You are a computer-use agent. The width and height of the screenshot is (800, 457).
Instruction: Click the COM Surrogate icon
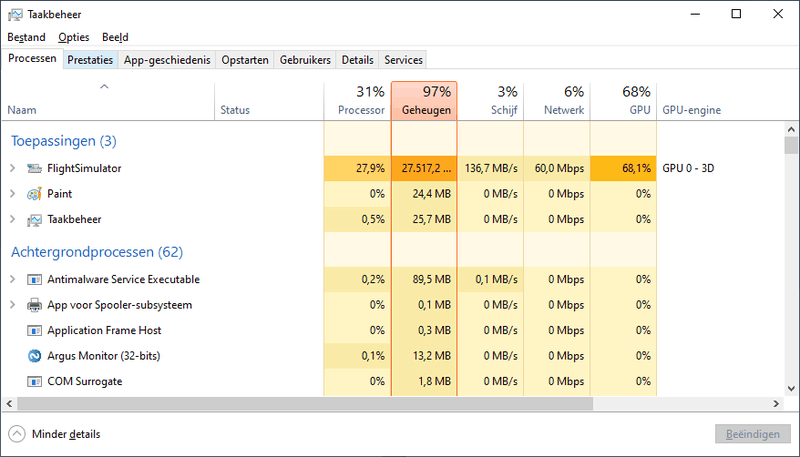tap(34, 382)
